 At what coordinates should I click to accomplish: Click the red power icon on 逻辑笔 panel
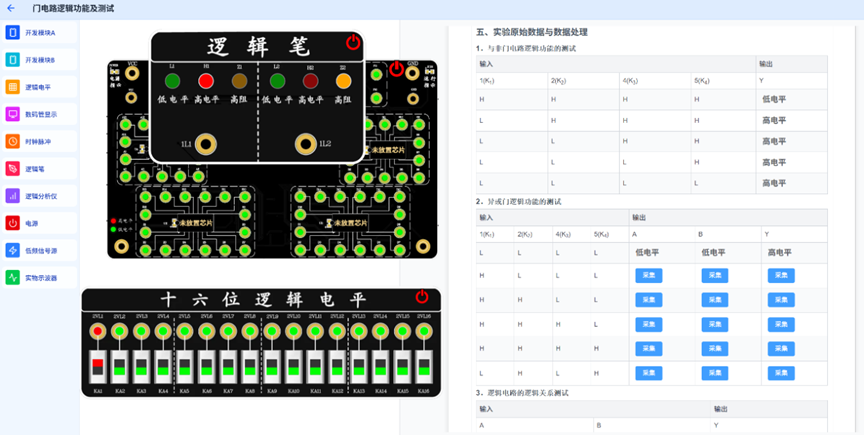[x=352, y=42]
